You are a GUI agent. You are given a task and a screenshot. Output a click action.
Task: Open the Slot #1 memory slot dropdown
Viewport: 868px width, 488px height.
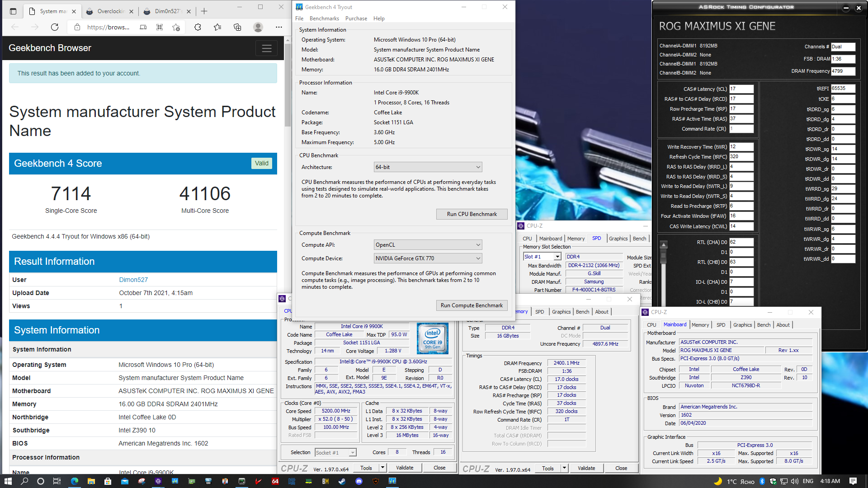click(542, 257)
